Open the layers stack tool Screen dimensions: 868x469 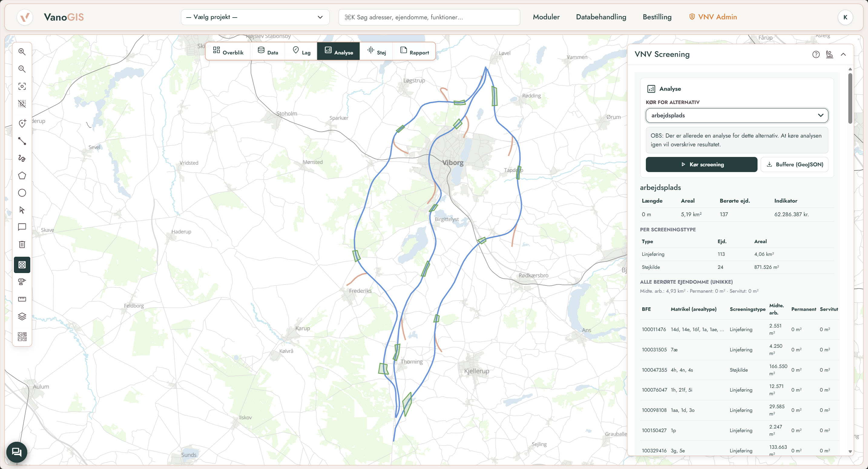point(22,317)
